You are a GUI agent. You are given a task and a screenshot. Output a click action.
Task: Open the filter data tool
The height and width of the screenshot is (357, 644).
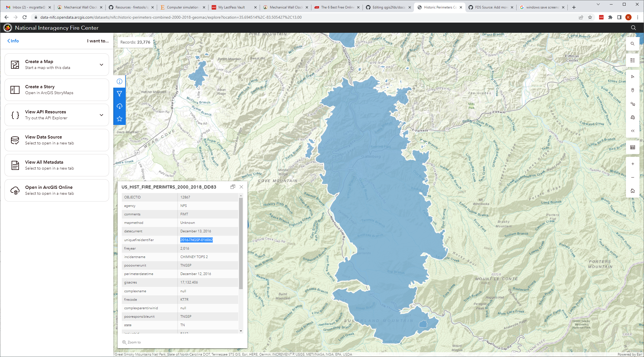120,94
